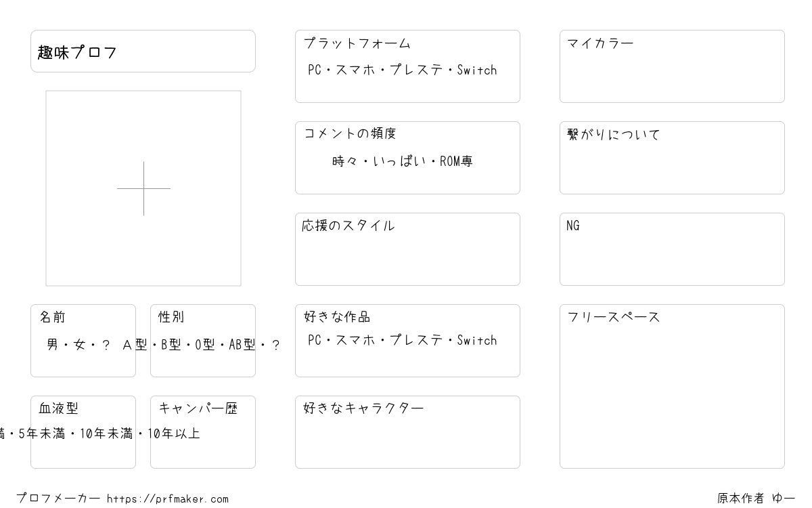Click the 10年以上 option text
Screen dimensions: 812x508
point(174,433)
